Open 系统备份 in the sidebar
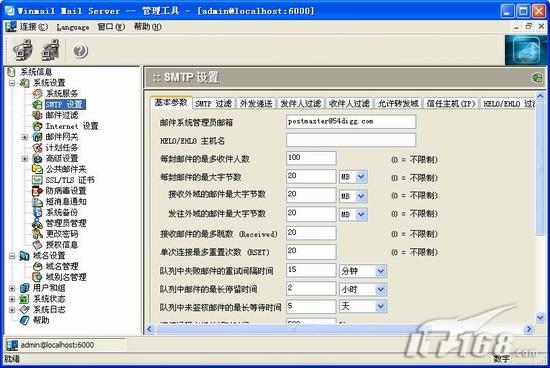This screenshot has width=550, height=368. (x=62, y=212)
